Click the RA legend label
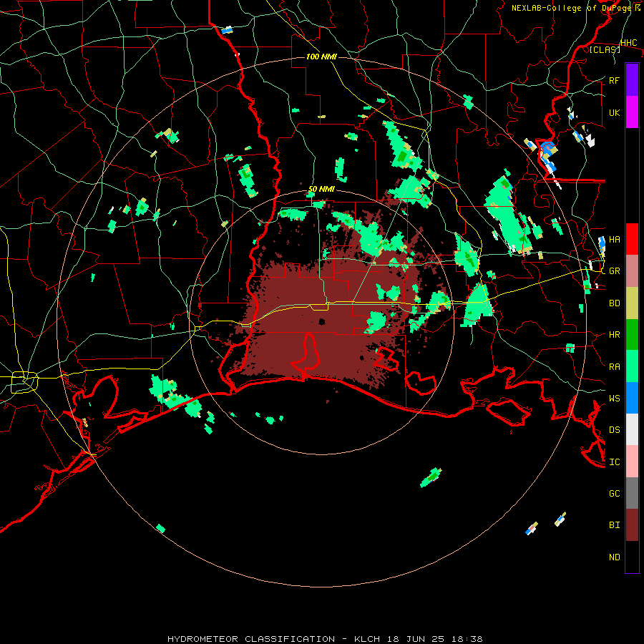This screenshot has width=644, height=644. 614,367
